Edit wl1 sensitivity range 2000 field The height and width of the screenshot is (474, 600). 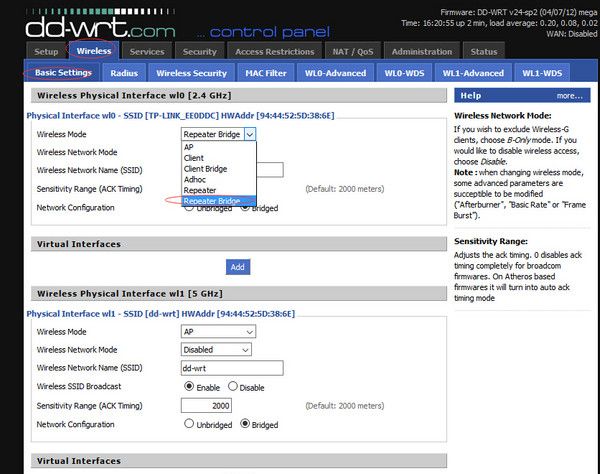[x=206, y=406]
